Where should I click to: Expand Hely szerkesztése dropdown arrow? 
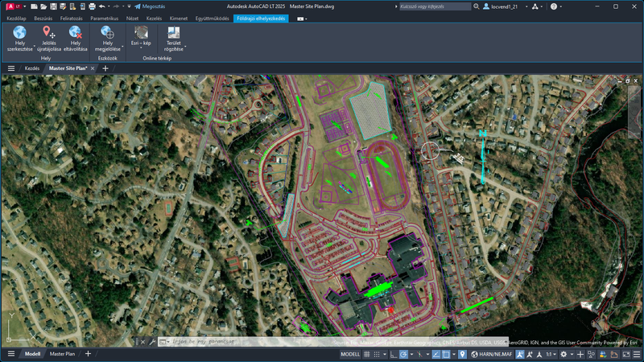[34, 47]
